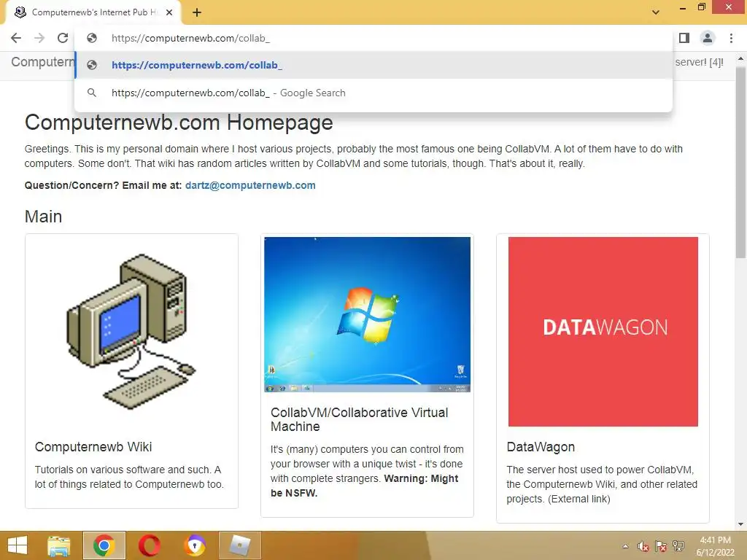
Task: Select the Computernewb's Internet Pub tab
Action: 93,12
